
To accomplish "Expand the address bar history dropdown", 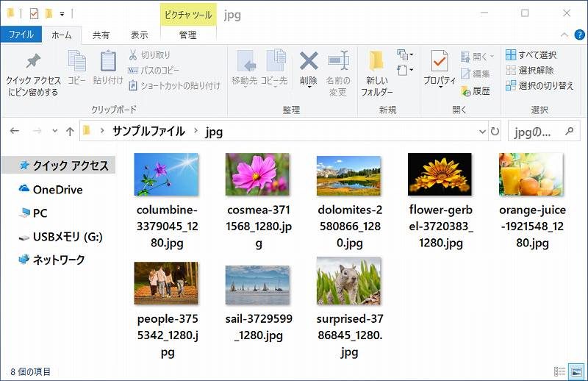I will coord(478,132).
